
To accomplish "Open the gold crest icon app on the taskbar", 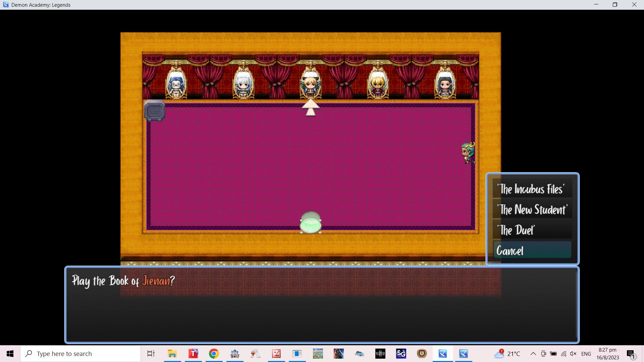I will [x=422, y=354].
